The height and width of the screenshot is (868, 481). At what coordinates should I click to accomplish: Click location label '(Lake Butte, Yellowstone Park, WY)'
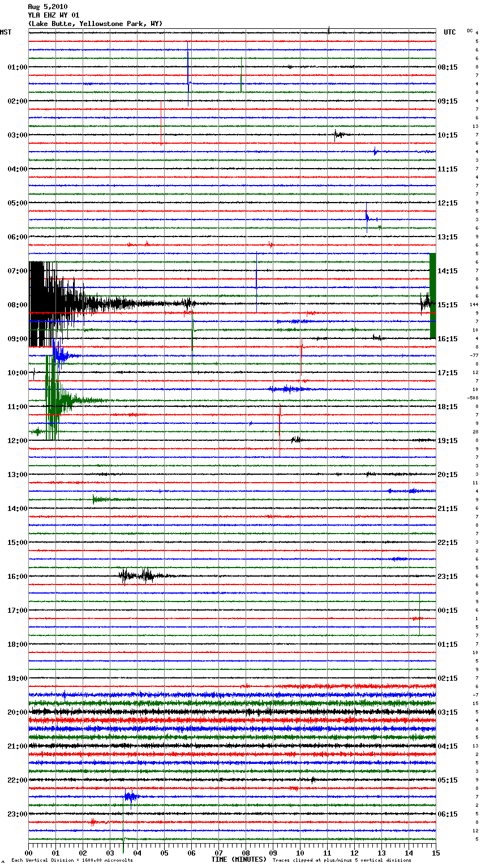(x=95, y=24)
